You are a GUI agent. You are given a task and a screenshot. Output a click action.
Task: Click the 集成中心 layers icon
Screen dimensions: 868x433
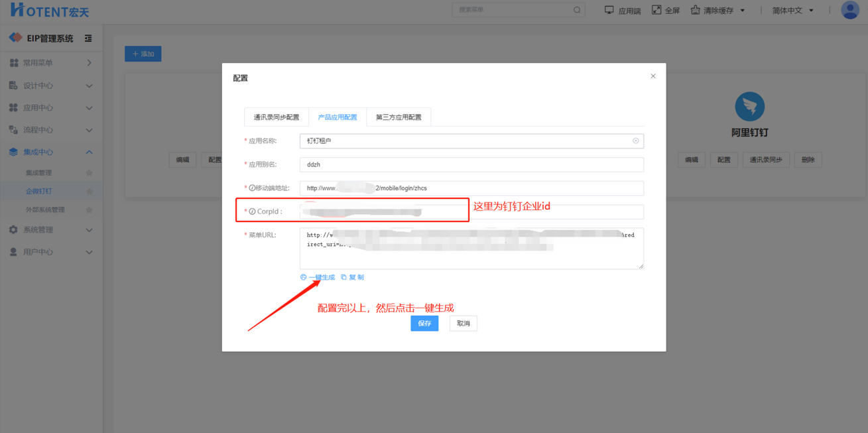13,152
